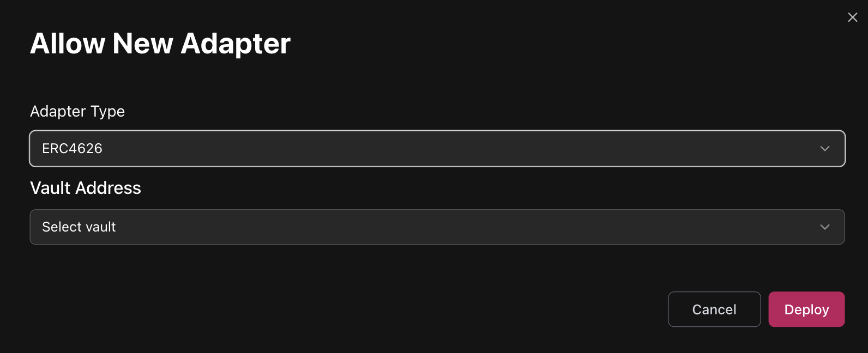Cancel adding the new adapter

714,309
